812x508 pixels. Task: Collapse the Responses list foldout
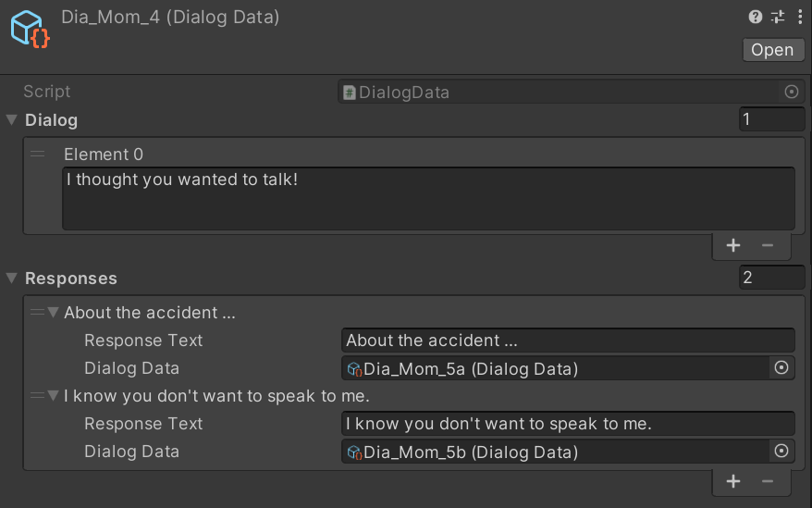click(12, 279)
